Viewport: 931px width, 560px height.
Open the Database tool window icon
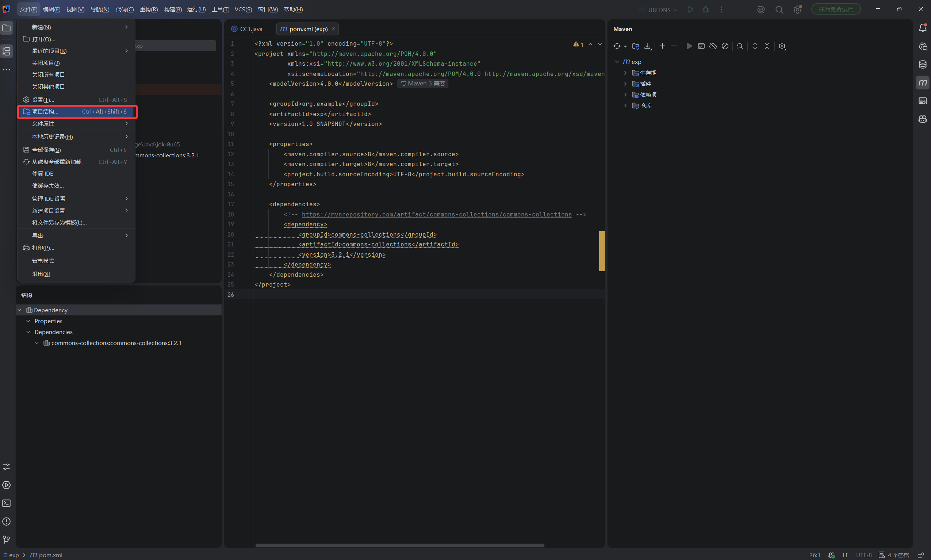[922, 65]
